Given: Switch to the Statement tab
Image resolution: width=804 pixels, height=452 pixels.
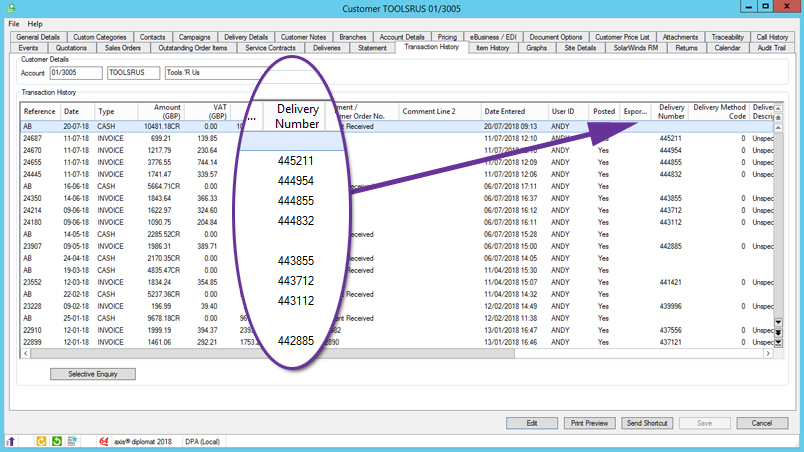Looking at the screenshot, I should point(372,48).
